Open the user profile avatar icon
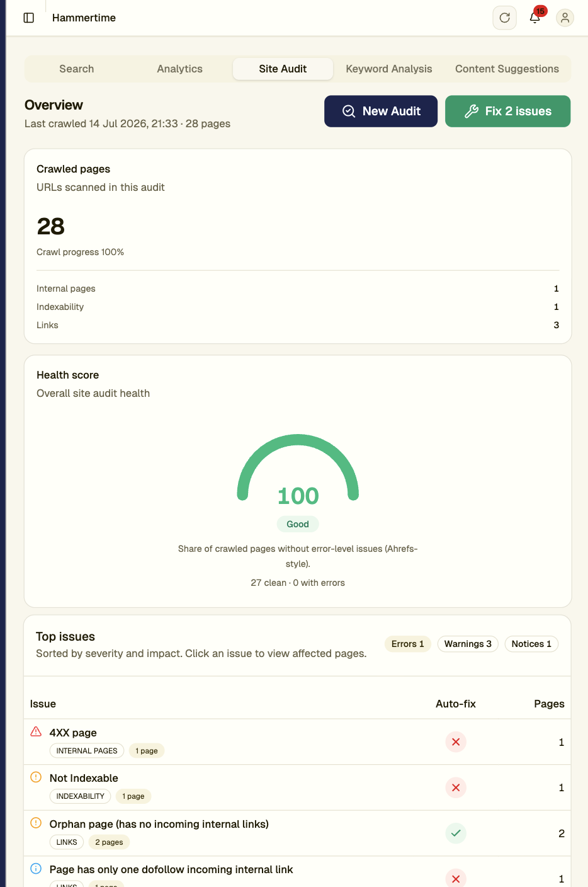 point(565,18)
